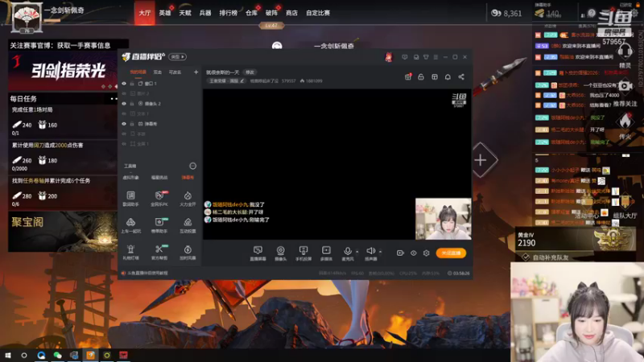This screenshot has height=362, width=644.
Task: Show the 全屏 1 source
Action: click(124, 144)
